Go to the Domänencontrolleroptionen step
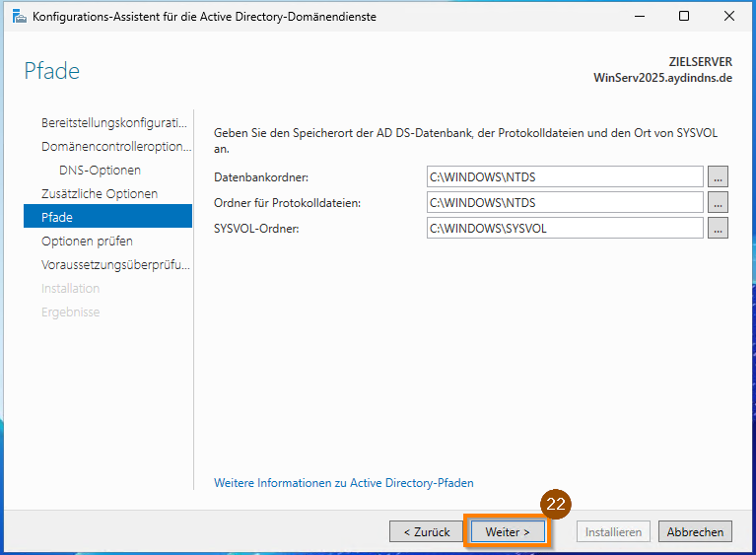The height and width of the screenshot is (555, 756). [116, 146]
